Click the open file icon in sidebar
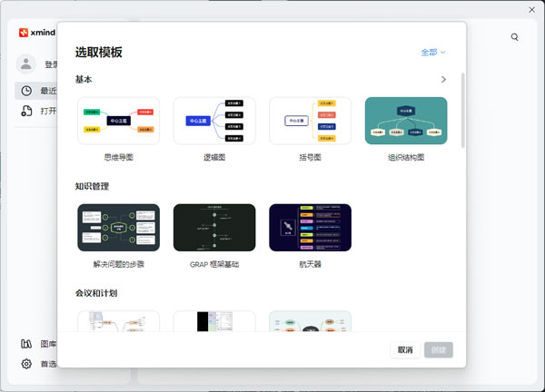The height and width of the screenshot is (392, 545). (26, 111)
